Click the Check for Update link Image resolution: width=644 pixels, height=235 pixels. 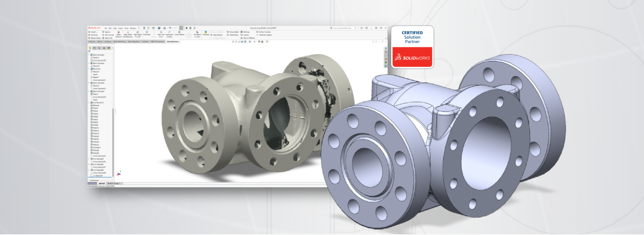pyautogui.click(x=264, y=35)
